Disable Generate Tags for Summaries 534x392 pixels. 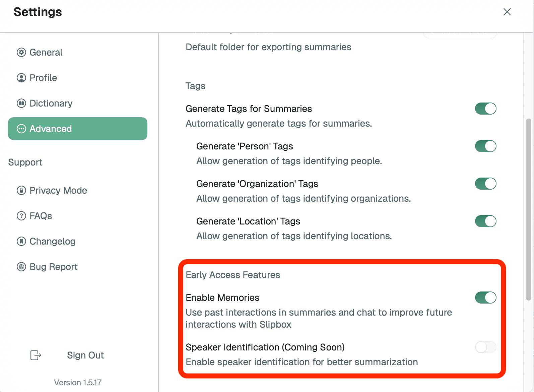click(485, 109)
